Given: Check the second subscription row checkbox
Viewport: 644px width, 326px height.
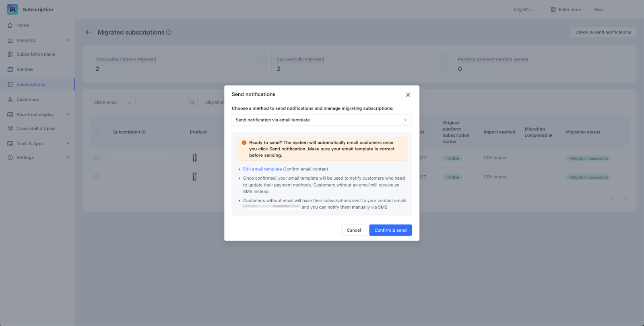Looking at the screenshot, I should (x=97, y=177).
